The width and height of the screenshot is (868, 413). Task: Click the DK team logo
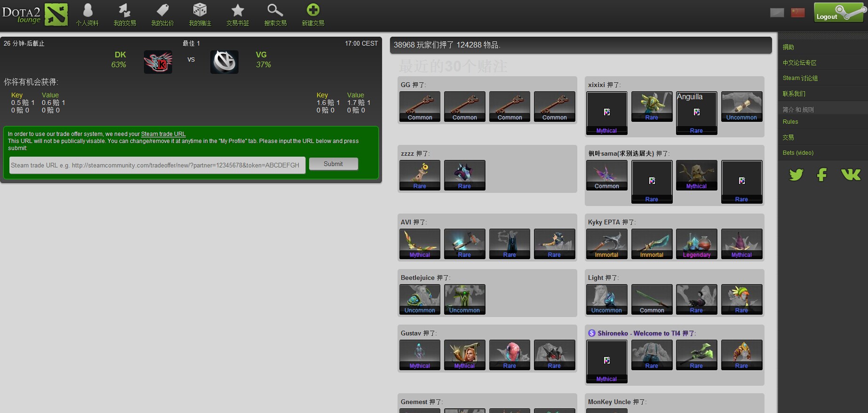pyautogui.click(x=158, y=62)
